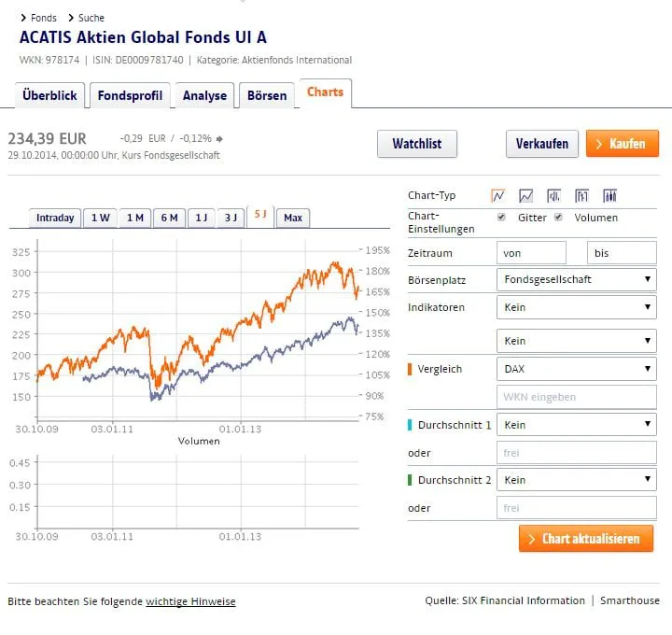Switch to the Fondsprofil tab
672x635 pixels.
[130, 95]
